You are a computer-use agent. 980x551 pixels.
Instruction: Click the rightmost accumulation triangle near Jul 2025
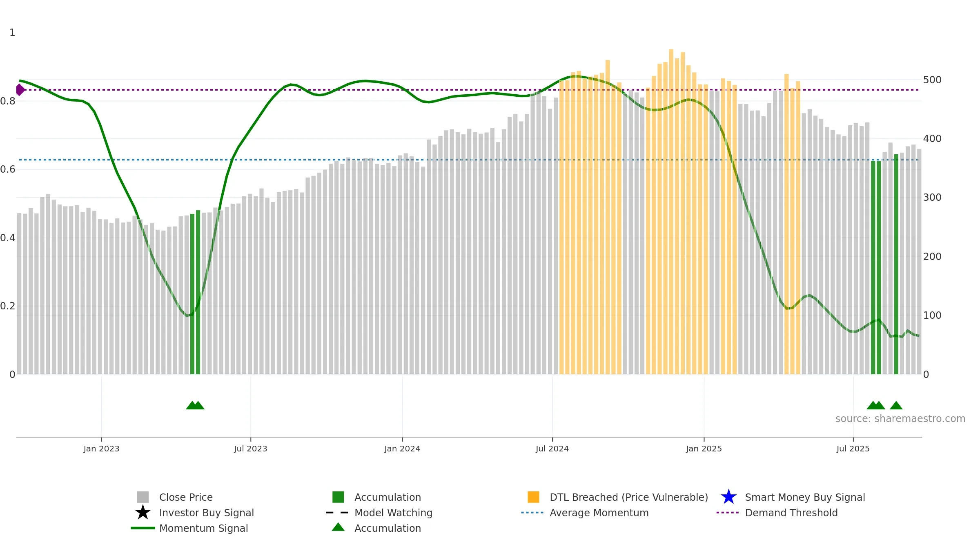click(x=896, y=405)
